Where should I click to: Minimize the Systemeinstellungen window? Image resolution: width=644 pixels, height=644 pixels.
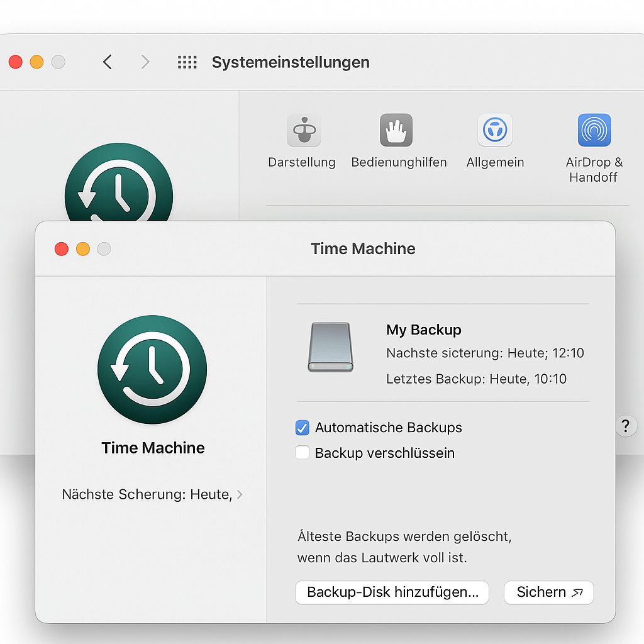pyautogui.click(x=36, y=62)
